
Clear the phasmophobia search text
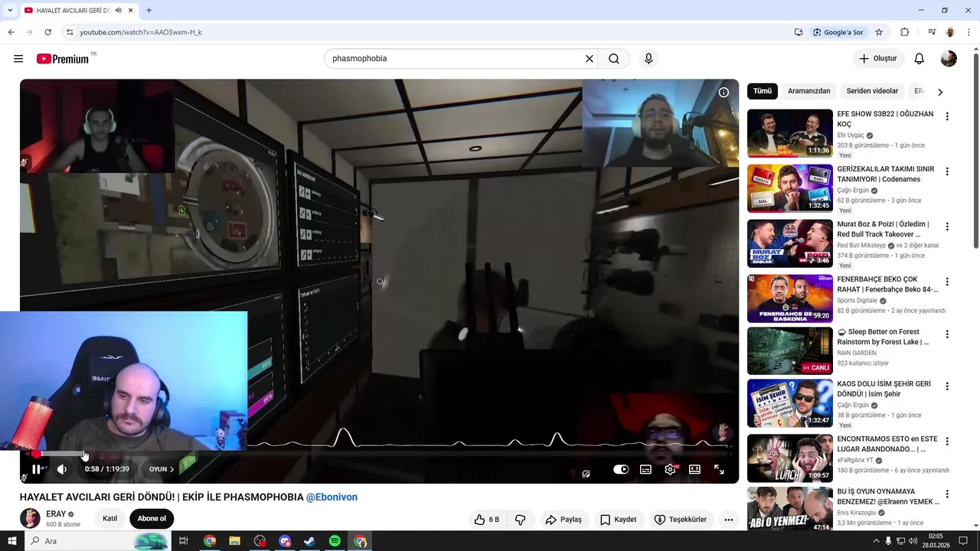(590, 59)
